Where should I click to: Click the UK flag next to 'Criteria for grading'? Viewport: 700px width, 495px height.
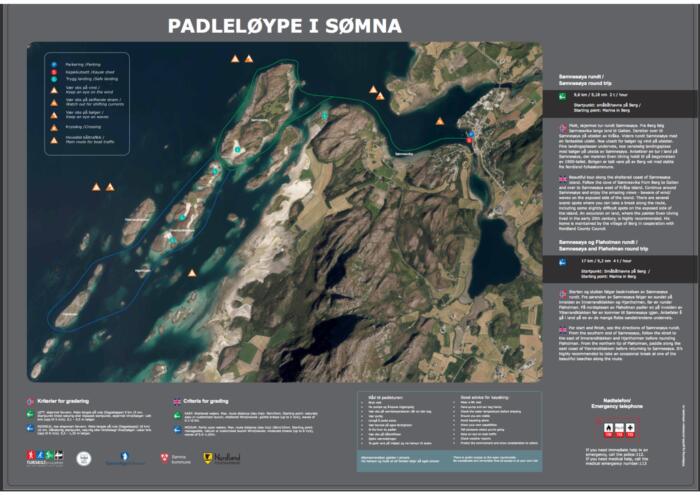tap(177, 402)
